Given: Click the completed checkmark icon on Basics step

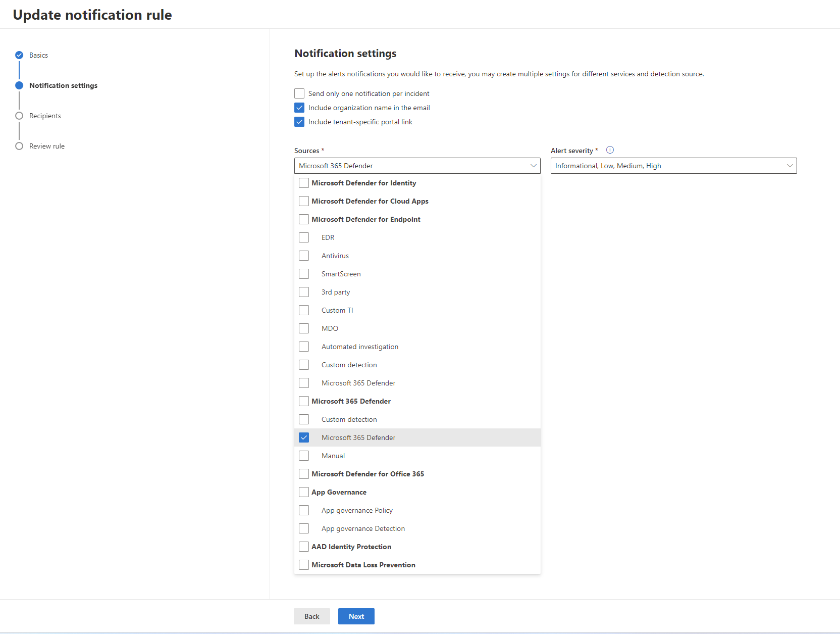Looking at the screenshot, I should point(19,55).
